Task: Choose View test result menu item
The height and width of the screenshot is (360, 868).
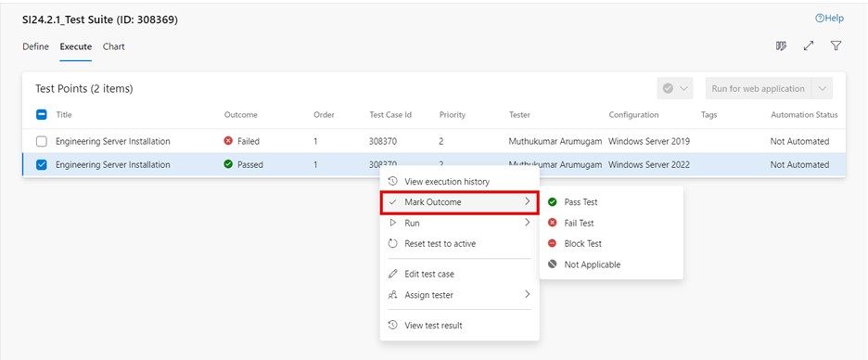Action: point(459,325)
